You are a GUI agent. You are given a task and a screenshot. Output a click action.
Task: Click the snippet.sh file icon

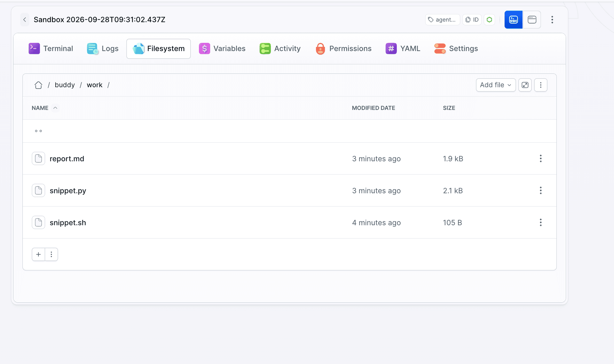[38, 222]
